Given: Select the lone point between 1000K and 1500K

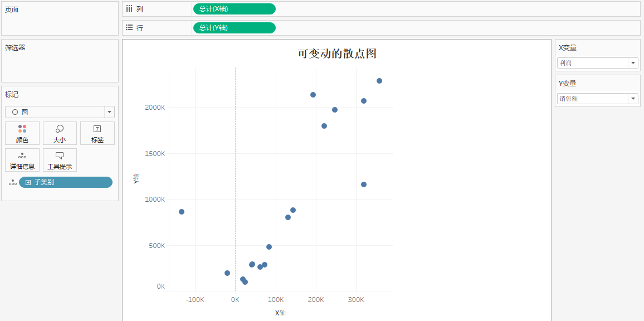Looking at the screenshot, I should pyautogui.click(x=363, y=184).
